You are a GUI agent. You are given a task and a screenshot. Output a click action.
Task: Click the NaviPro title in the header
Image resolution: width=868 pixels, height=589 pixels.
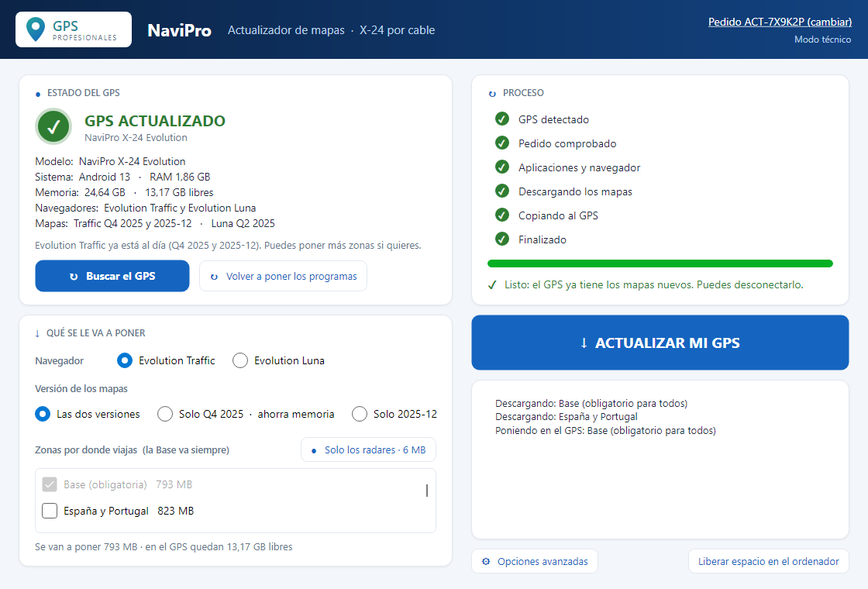[179, 30]
